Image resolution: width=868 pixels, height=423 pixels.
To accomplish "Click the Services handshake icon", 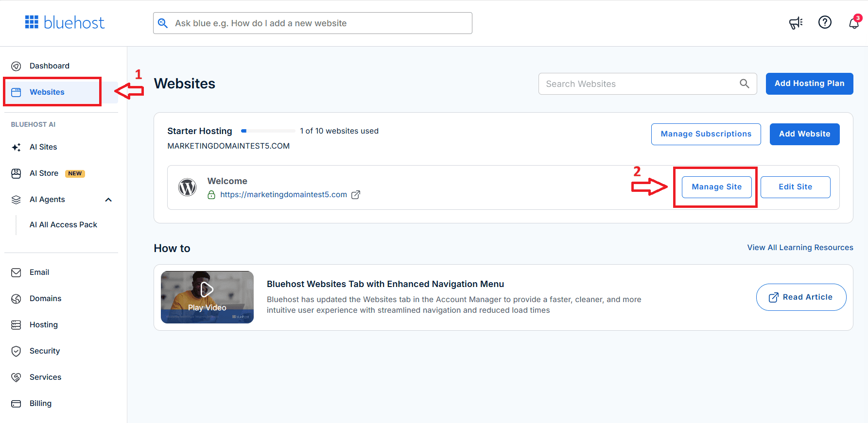I will pos(16,377).
